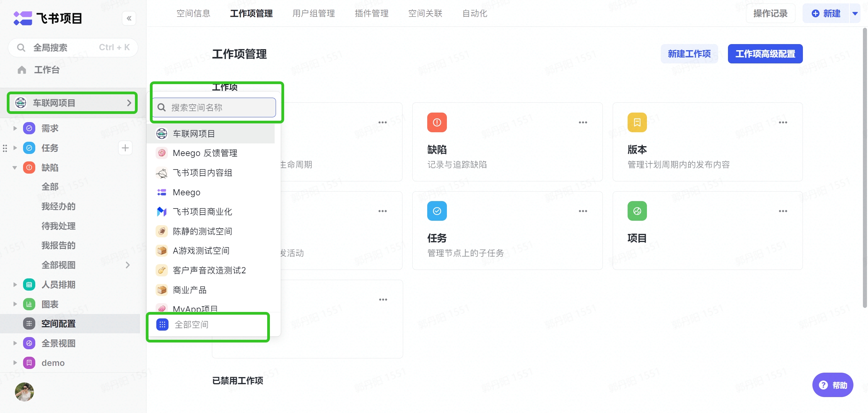Open the 全局搜索 search box

tap(73, 47)
